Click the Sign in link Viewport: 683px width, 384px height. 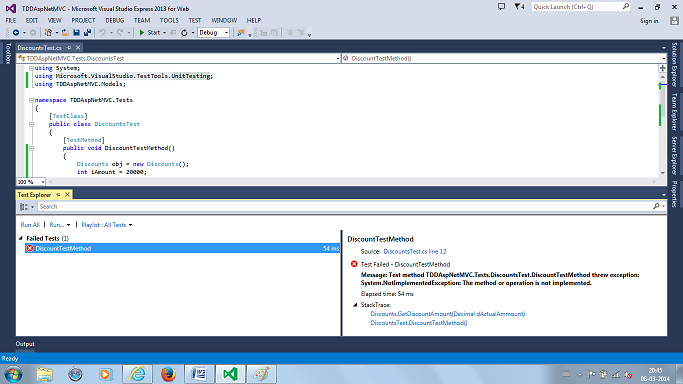pos(649,21)
